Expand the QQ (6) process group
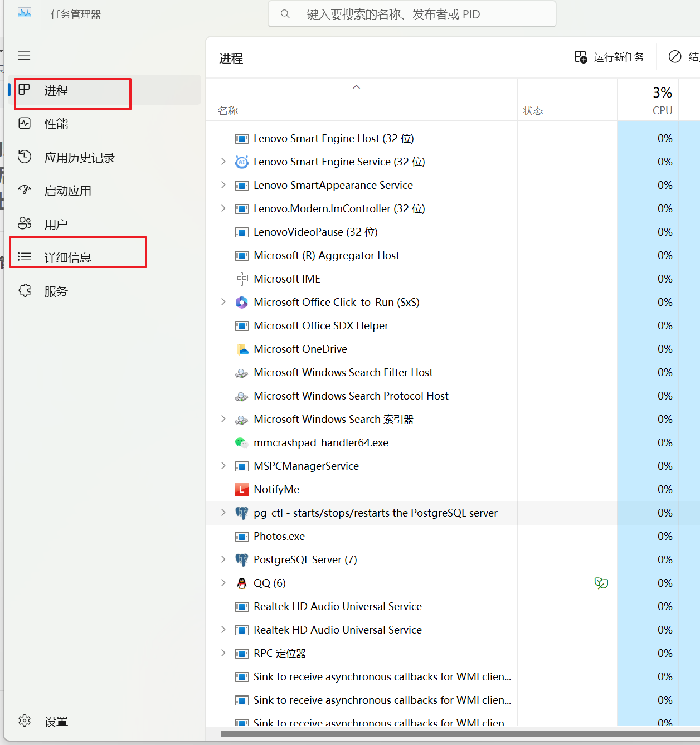This screenshot has height=745, width=700. [223, 583]
